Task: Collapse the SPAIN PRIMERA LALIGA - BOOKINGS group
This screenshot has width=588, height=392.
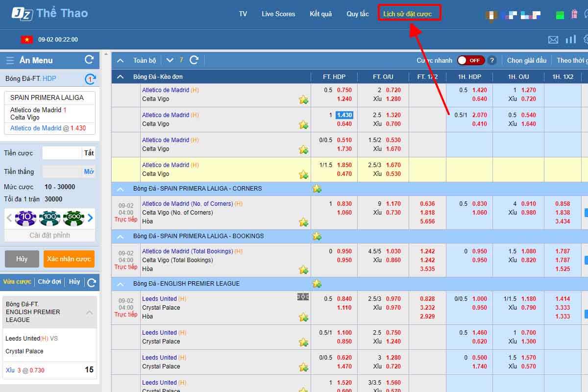Action: (x=120, y=236)
